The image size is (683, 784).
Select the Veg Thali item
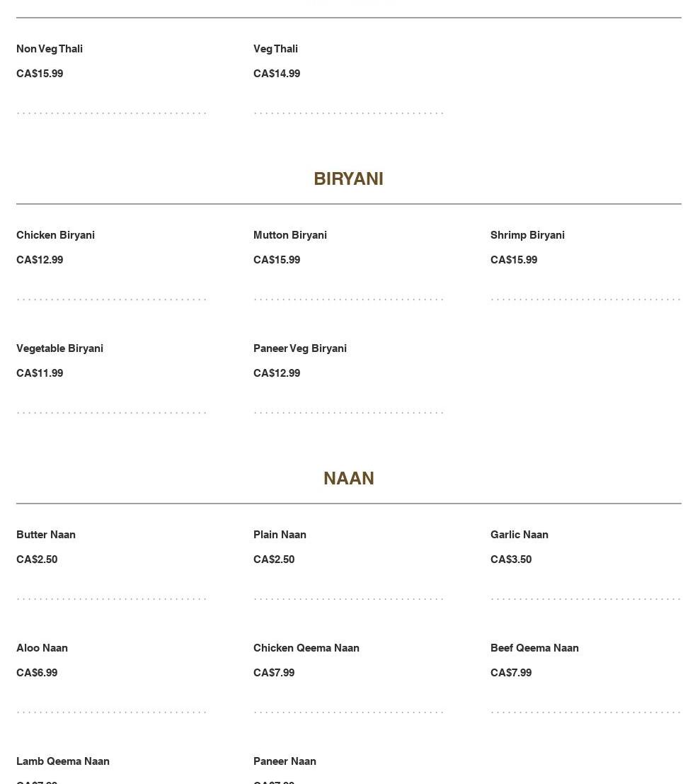(275, 49)
